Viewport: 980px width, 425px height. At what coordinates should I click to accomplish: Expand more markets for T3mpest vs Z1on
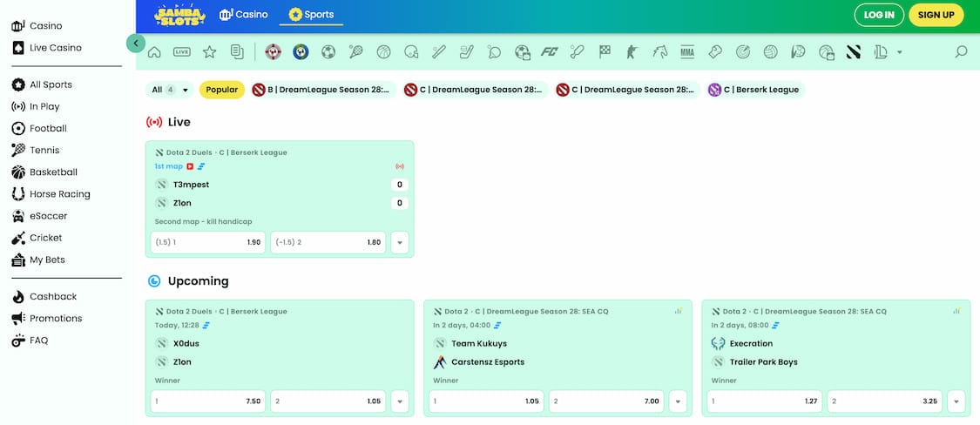399,242
